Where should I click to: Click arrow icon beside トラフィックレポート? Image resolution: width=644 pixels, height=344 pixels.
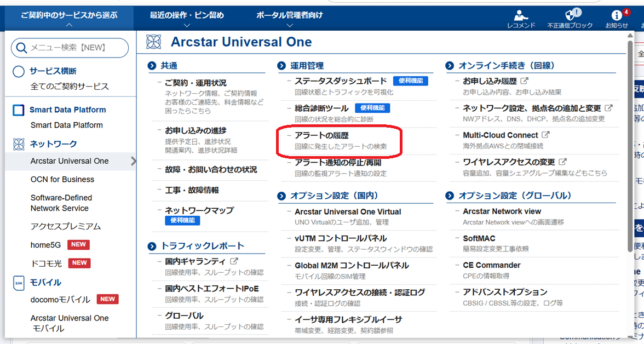pos(152,246)
